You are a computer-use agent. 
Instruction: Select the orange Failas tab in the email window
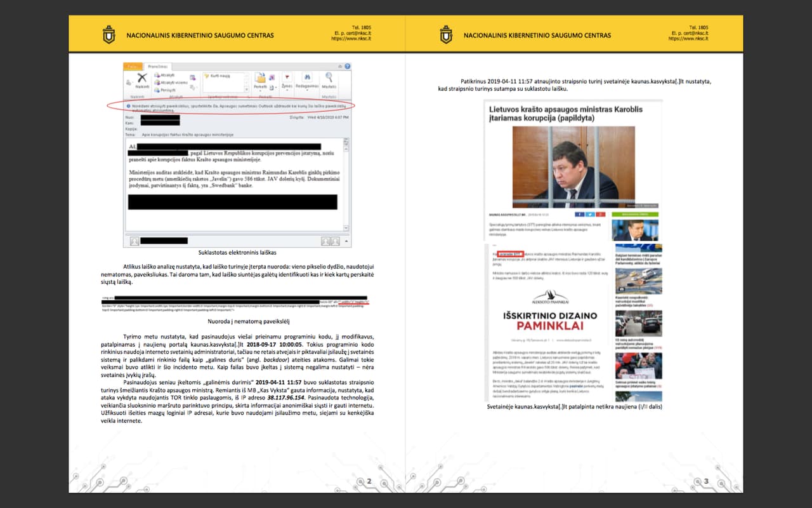[133, 66]
